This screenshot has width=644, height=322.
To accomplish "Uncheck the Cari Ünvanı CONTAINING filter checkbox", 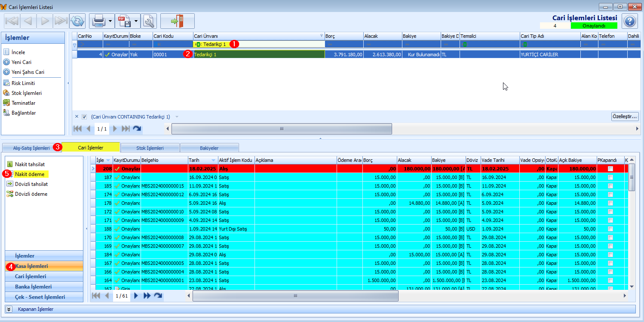I will tap(84, 117).
